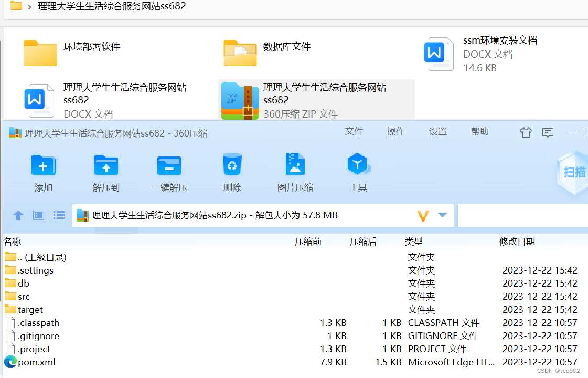The height and width of the screenshot is (378, 588).
Task: Click the orange V icon in path bar
Action: (x=423, y=215)
